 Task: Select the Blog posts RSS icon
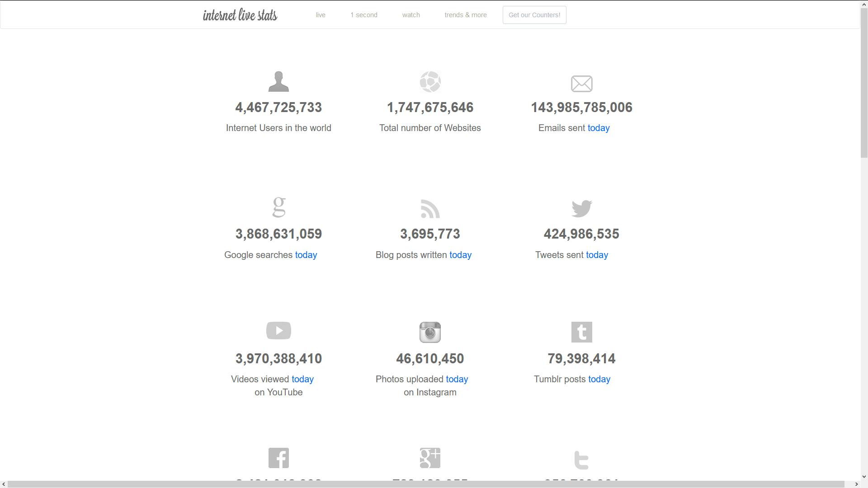tap(430, 208)
